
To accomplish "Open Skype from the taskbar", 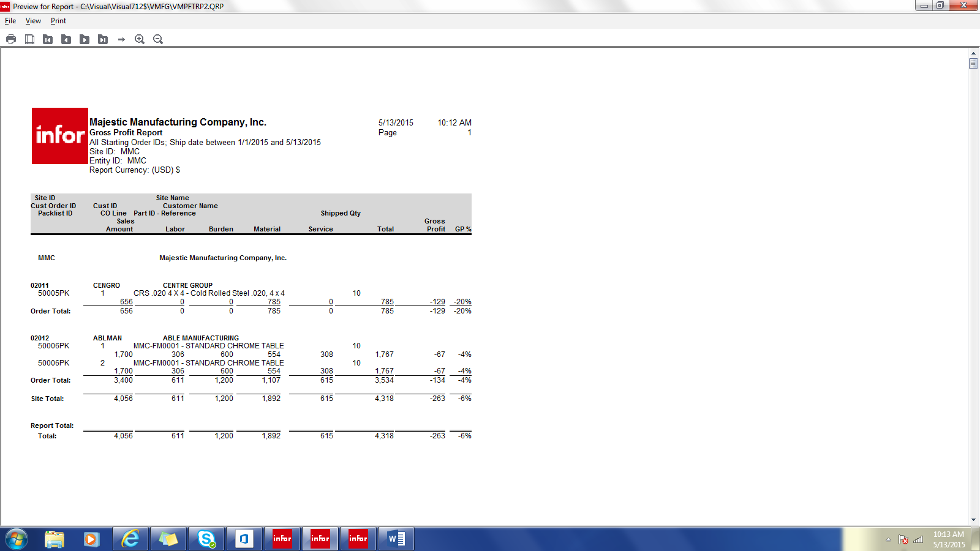I will coord(206,539).
